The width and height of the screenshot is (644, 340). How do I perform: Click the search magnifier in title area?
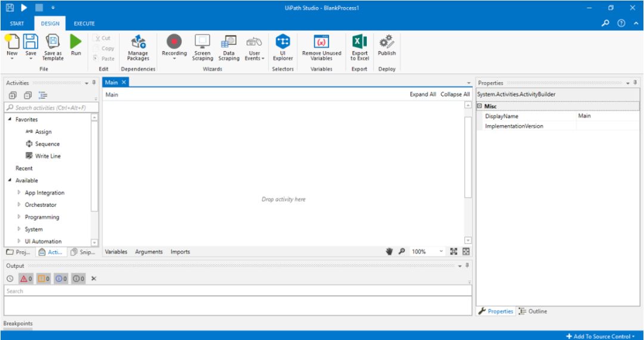605,23
